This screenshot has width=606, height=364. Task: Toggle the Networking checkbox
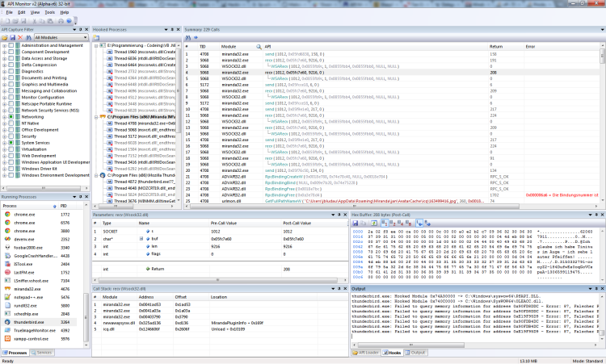coord(11,116)
